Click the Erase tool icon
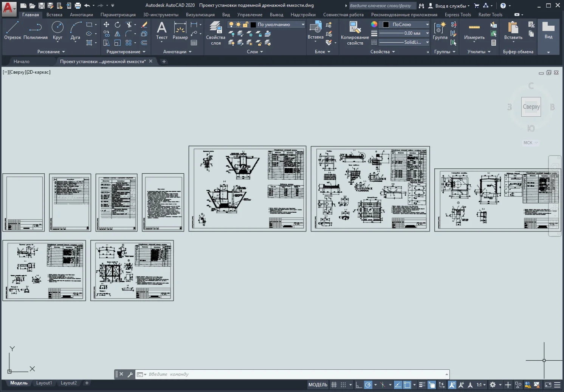The image size is (564, 392). click(x=144, y=25)
